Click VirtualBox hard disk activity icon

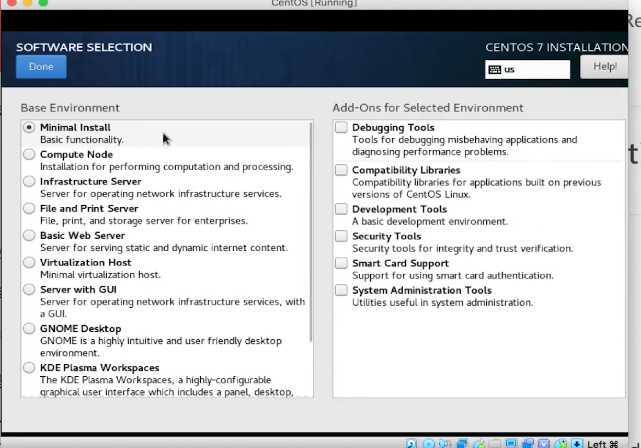click(x=411, y=444)
